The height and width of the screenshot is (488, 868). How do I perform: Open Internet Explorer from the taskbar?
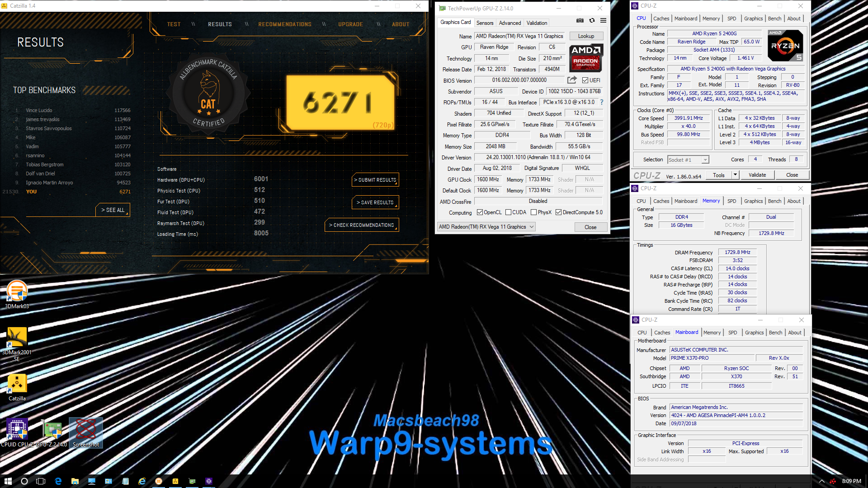point(142,481)
